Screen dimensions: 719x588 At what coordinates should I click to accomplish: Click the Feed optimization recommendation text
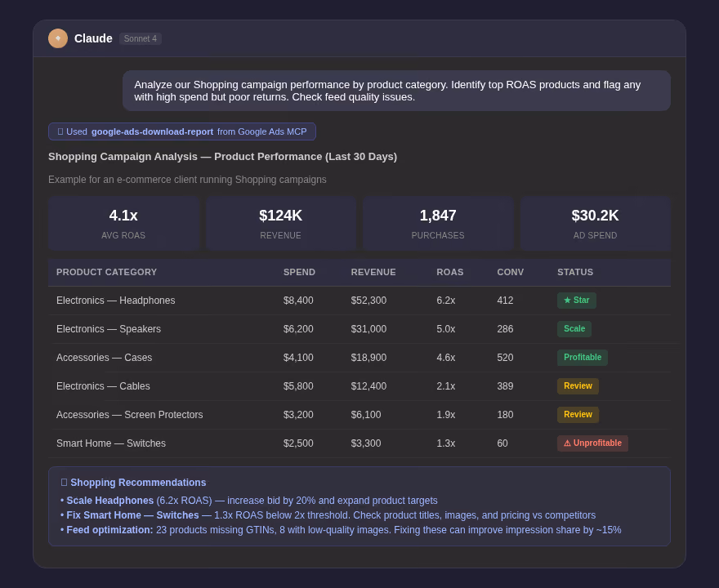click(x=343, y=530)
